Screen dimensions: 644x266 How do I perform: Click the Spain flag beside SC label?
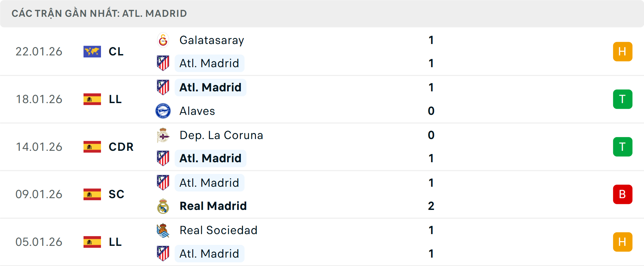(x=92, y=194)
